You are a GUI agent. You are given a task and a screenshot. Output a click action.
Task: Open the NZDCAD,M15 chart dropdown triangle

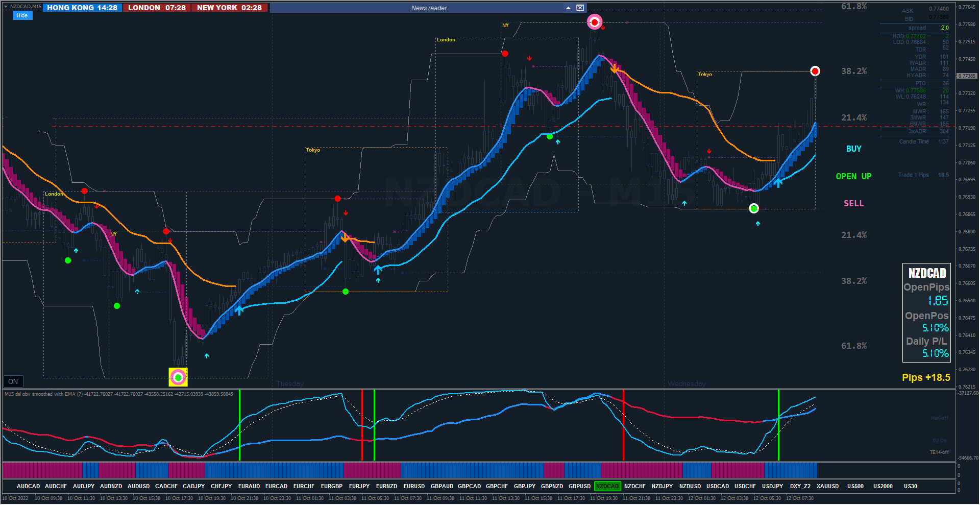click(6, 7)
